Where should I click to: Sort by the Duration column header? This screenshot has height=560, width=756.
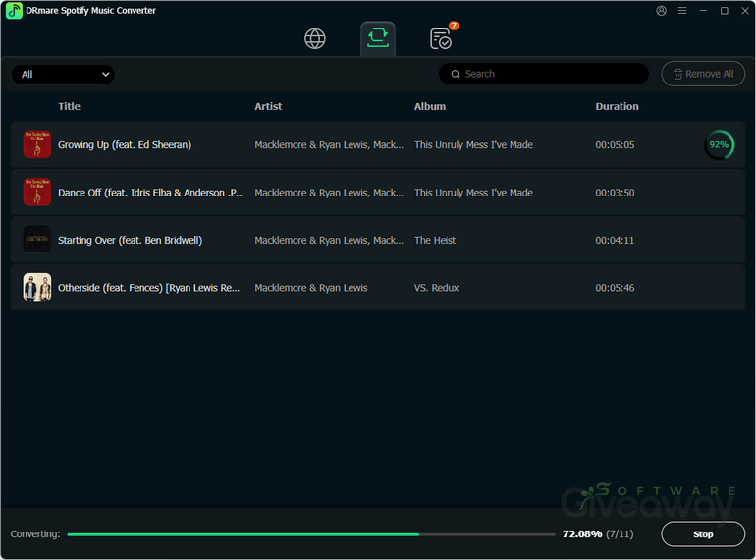[x=617, y=106]
